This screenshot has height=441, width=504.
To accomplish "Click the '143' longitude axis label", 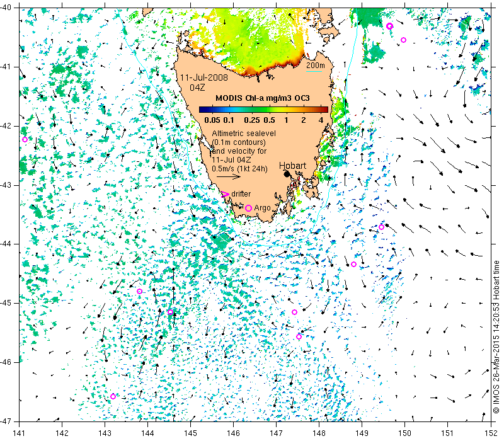I will [105, 433].
